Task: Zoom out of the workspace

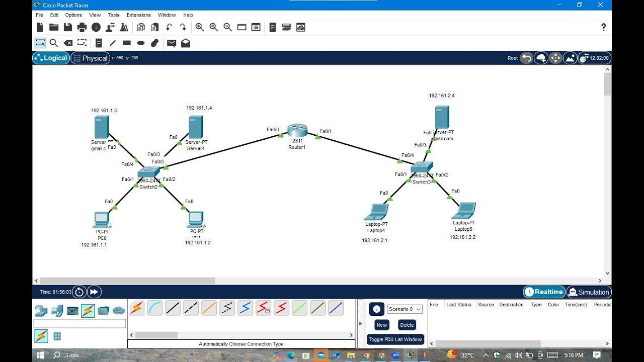Action: click(228, 27)
